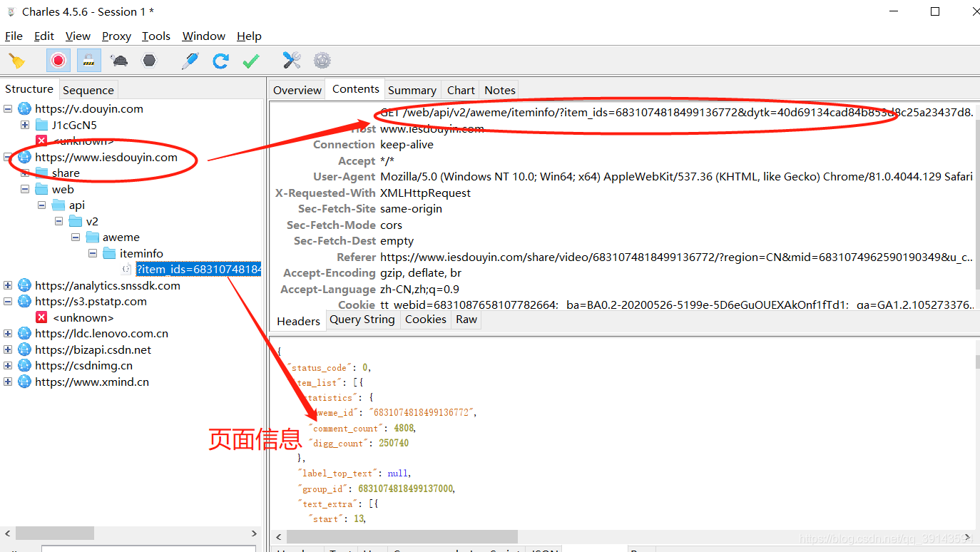Expand the https://analytics.snssdk.com node
The image size is (980, 552).
click(x=8, y=285)
